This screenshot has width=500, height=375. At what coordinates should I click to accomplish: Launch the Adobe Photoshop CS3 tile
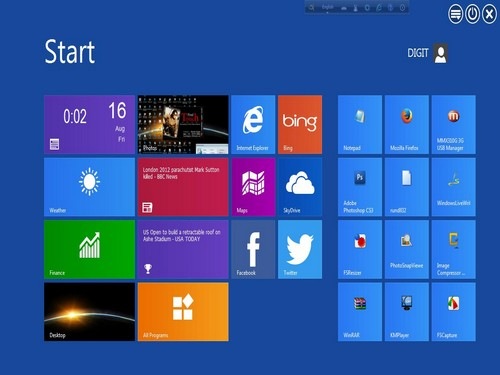click(x=360, y=187)
